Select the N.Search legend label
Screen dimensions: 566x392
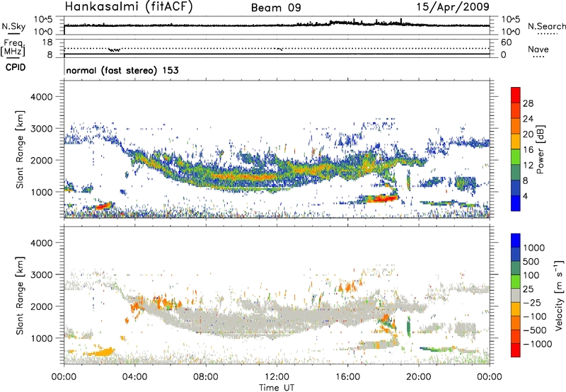tap(546, 26)
